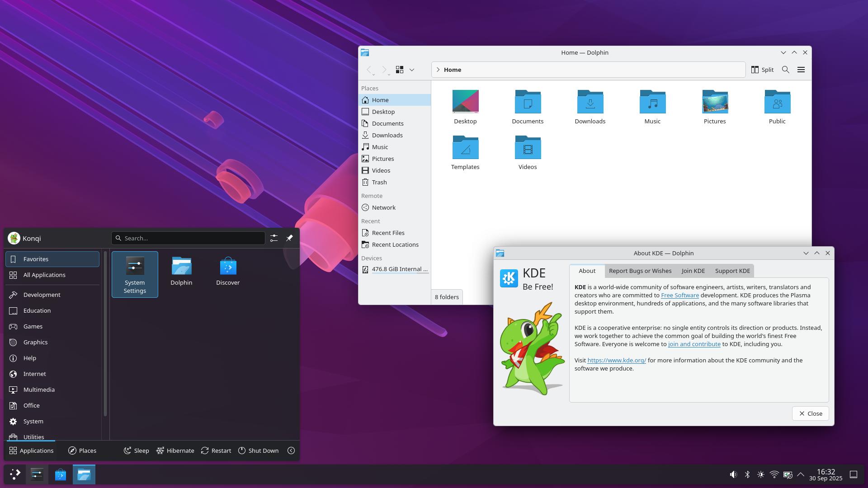Pin the application launcher open

click(x=289, y=238)
